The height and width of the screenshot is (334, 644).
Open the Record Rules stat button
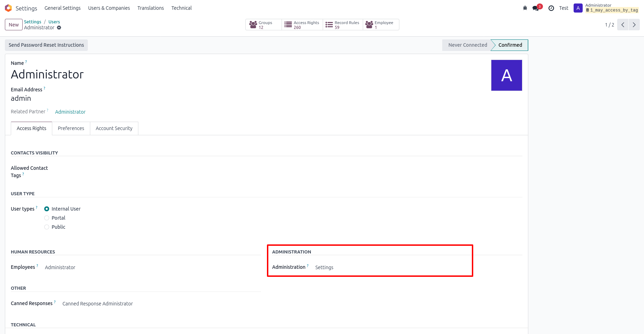point(343,25)
